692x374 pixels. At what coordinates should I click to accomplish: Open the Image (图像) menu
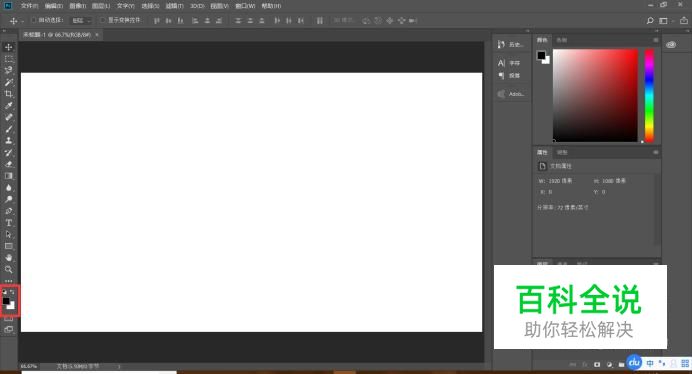point(78,6)
